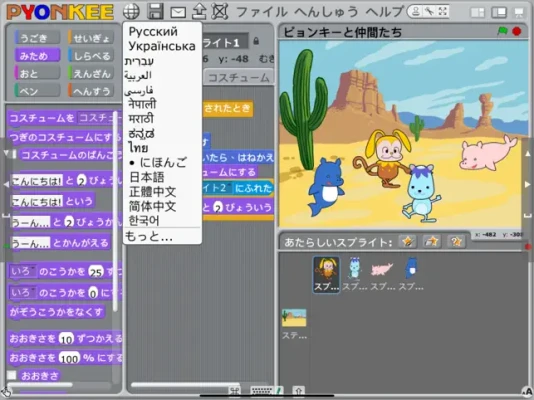Paint new sprite star-brush icon
This screenshot has height=400, width=534.
(x=408, y=242)
